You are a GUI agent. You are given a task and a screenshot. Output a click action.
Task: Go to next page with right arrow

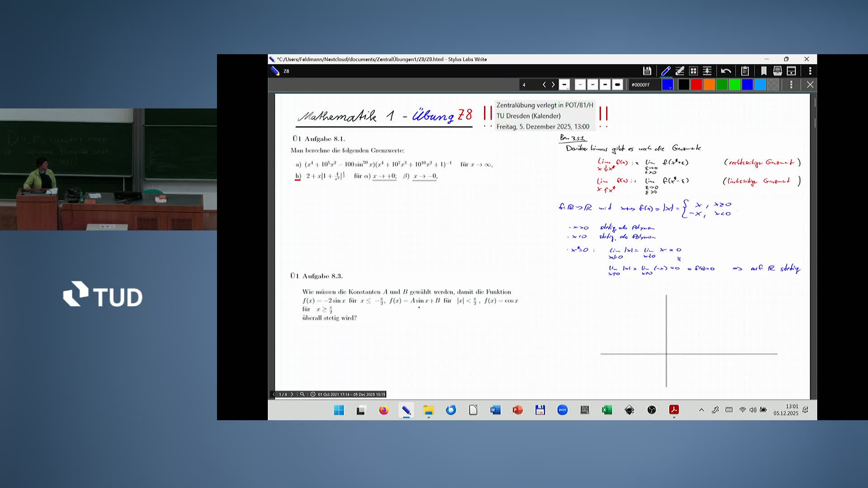point(292,394)
